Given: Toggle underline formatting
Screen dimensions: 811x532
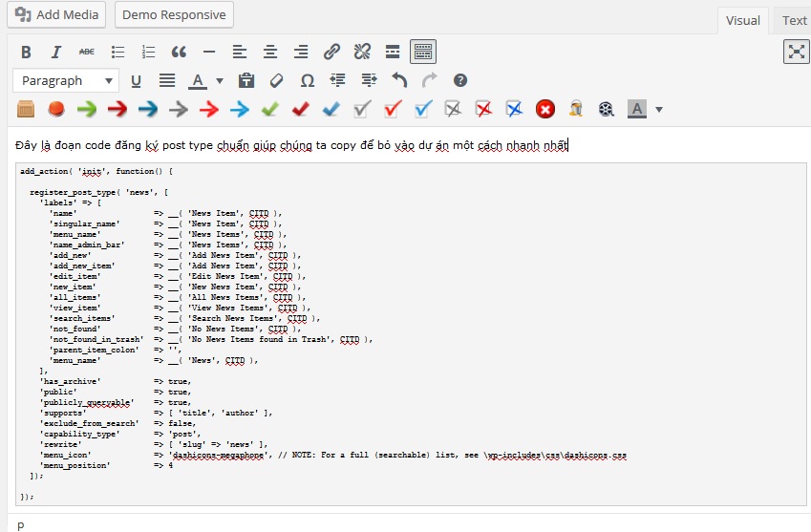Looking at the screenshot, I should [136, 80].
